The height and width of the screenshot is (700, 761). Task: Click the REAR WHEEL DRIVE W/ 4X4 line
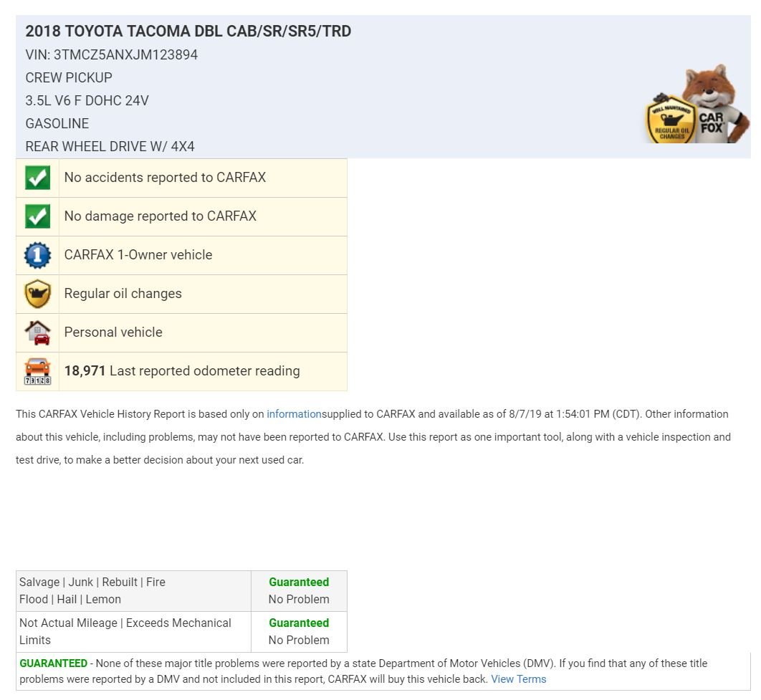tap(110, 146)
